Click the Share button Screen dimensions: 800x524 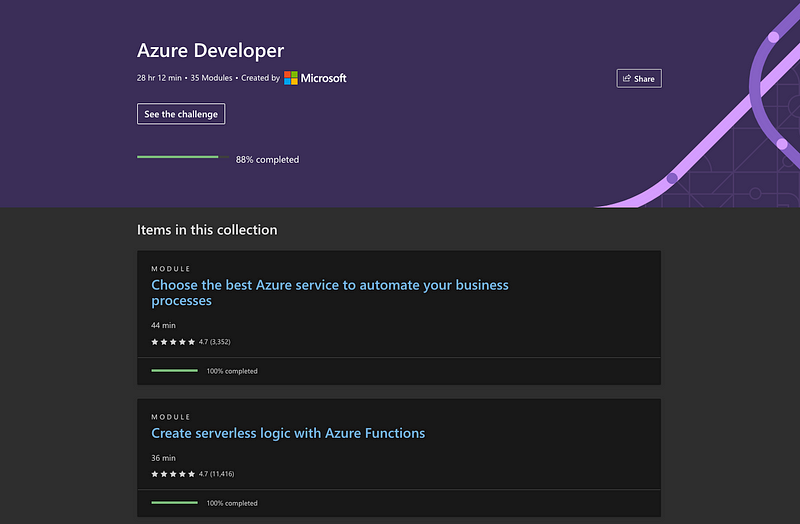point(639,79)
